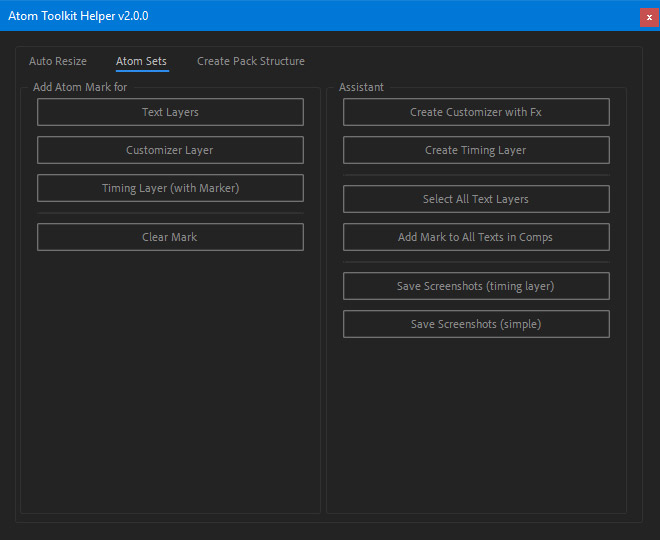
Task: Click Add Mark to All Texts in Comps
Action: pos(476,237)
